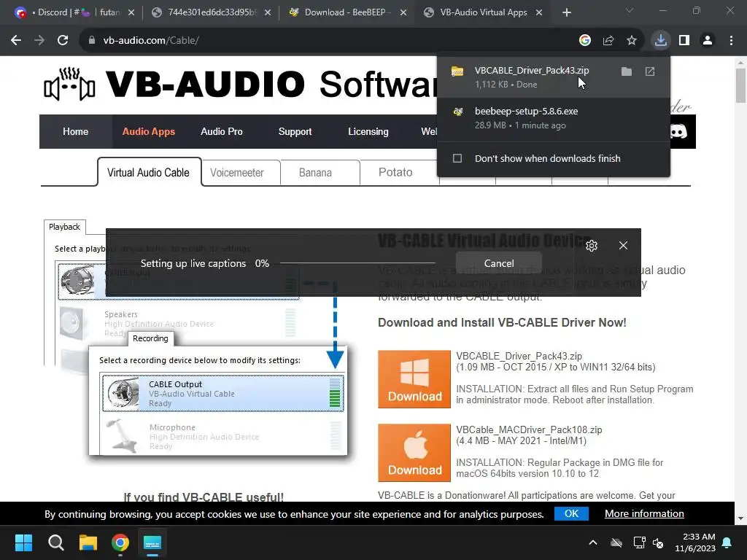
Task: Open the Chrome profile icon
Action: click(708, 41)
